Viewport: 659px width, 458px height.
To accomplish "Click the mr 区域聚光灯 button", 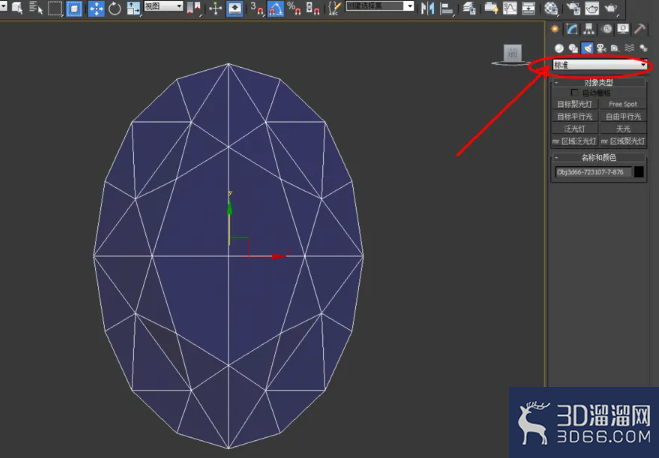I will click(x=623, y=141).
